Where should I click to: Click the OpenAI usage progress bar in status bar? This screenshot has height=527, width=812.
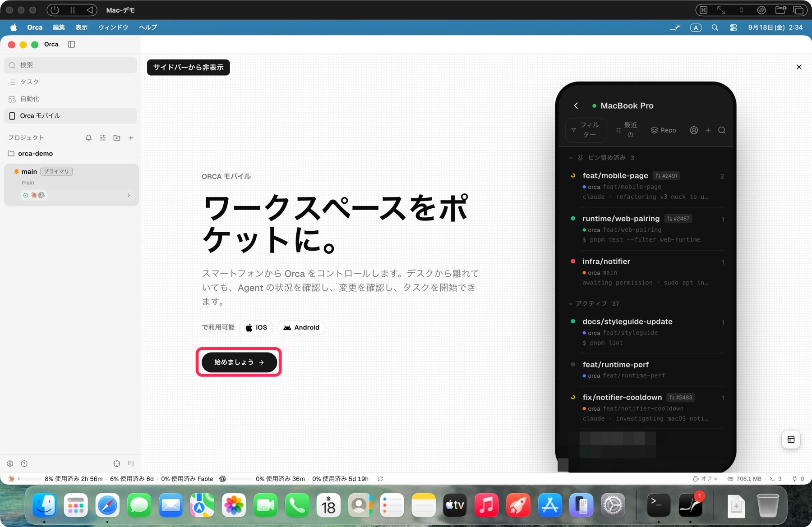pyautogui.click(x=240, y=479)
